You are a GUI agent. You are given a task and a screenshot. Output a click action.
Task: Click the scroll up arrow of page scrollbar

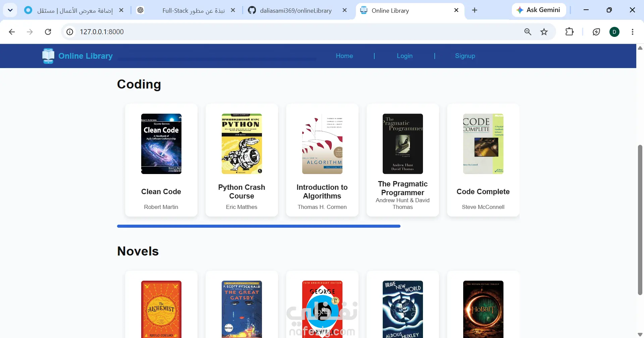pos(640,48)
